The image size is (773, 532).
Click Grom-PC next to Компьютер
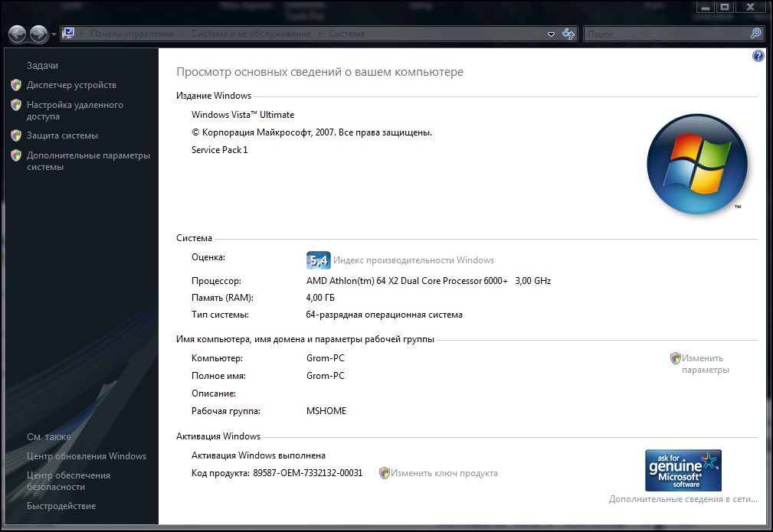click(x=326, y=358)
